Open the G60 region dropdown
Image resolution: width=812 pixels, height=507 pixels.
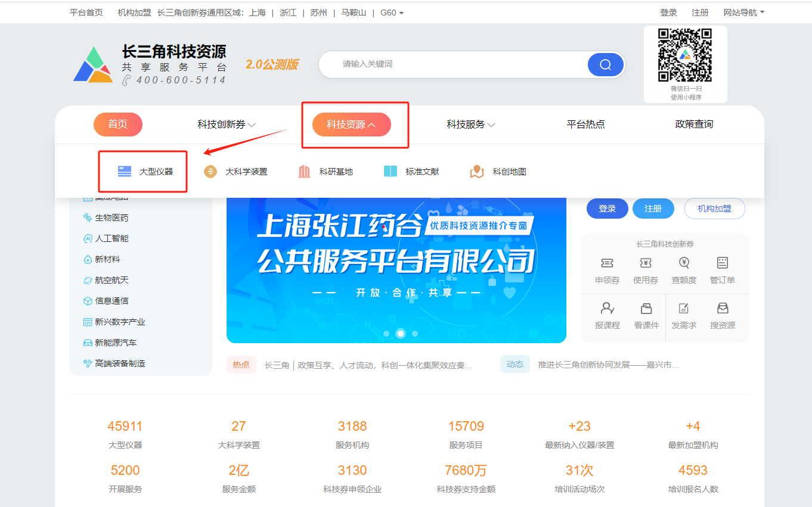(392, 13)
